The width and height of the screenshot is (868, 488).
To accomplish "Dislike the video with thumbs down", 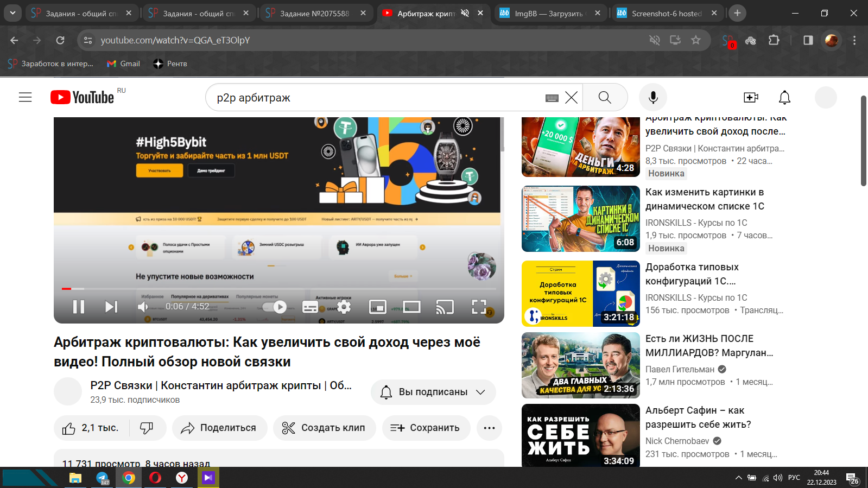I will click(x=147, y=428).
